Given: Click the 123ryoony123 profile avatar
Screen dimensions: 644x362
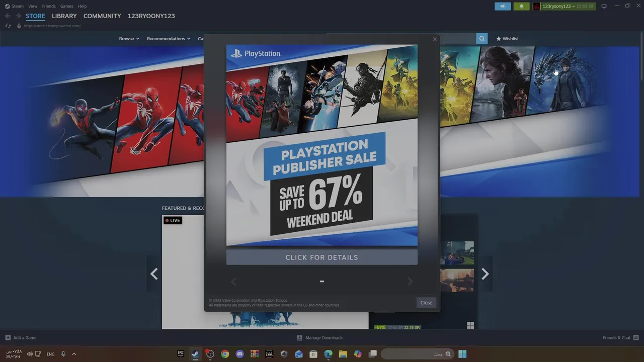Looking at the screenshot, I should point(537,6).
